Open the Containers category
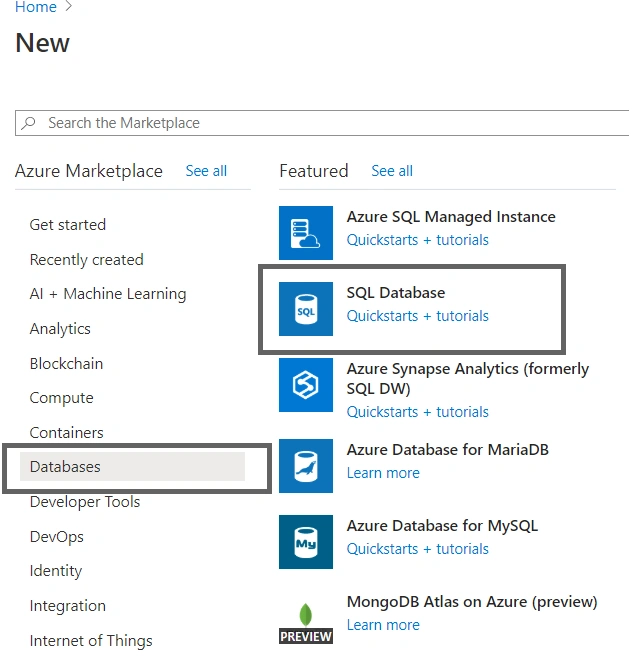 [x=67, y=432]
